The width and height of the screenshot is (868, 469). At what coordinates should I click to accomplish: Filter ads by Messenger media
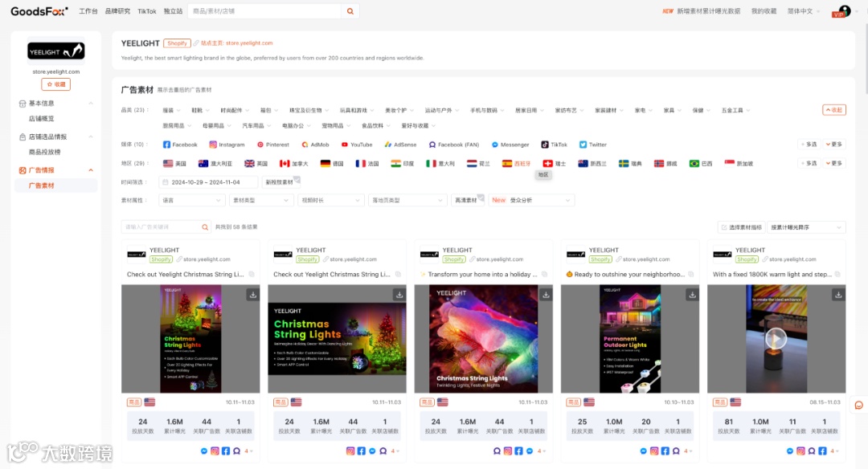[x=510, y=145]
